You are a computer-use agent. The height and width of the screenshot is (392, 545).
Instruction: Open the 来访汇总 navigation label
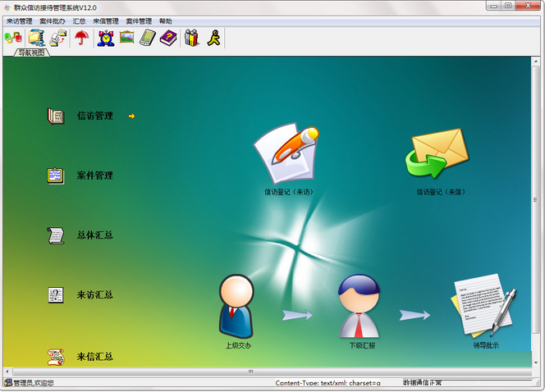[x=95, y=295]
